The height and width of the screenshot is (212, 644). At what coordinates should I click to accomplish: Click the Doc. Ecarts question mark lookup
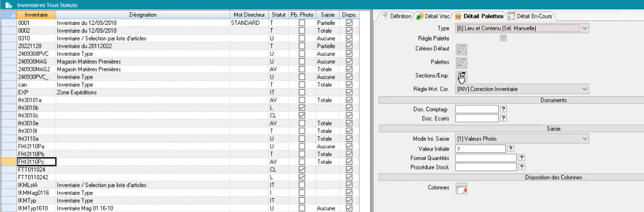(503, 118)
